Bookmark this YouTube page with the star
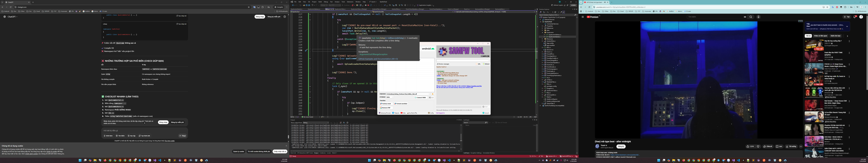The width and height of the screenshot is (868, 163). tap(827, 7)
